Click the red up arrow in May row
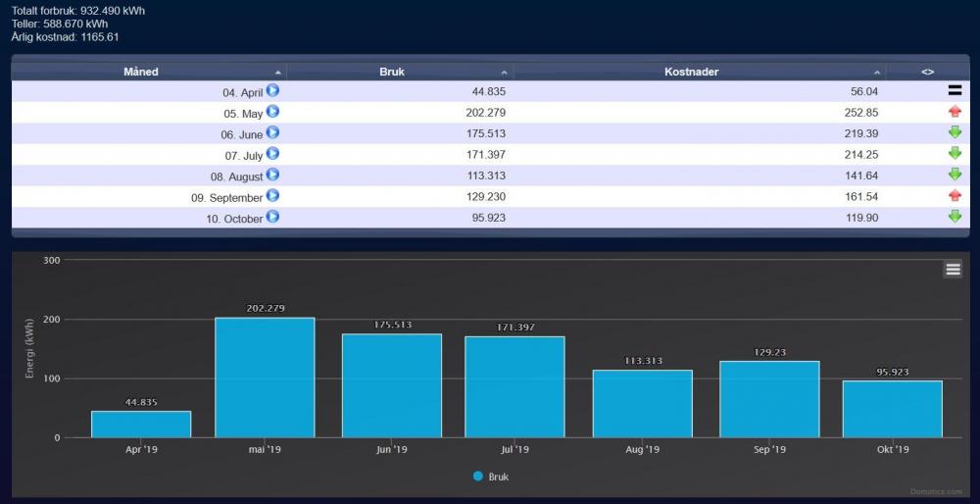The image size is (980, 504). click(955, 112)
